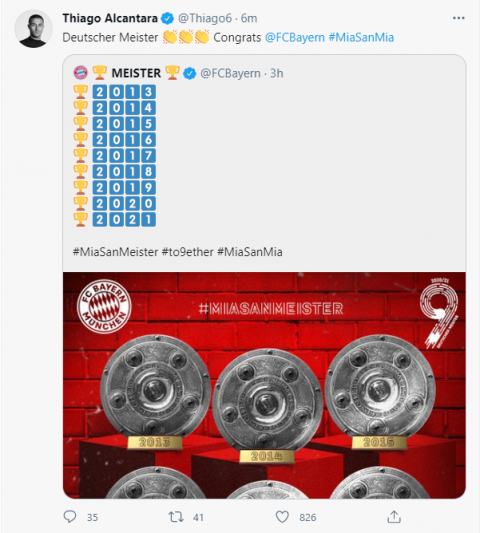Like the tweet with the heart icon

282,517
